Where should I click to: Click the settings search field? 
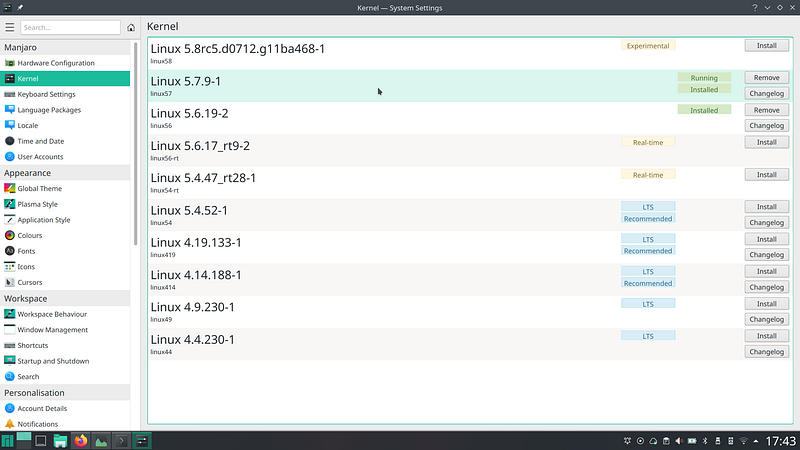click(x=70, y=28)
